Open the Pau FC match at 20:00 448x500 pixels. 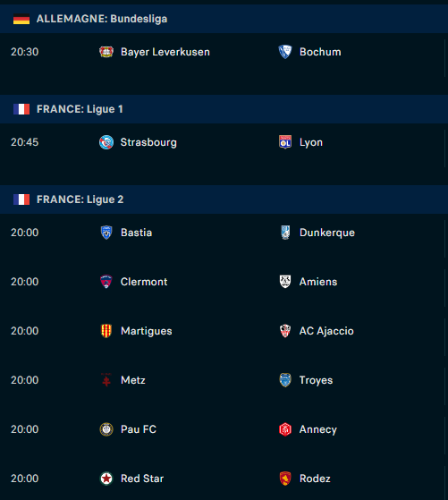point(224,429)
